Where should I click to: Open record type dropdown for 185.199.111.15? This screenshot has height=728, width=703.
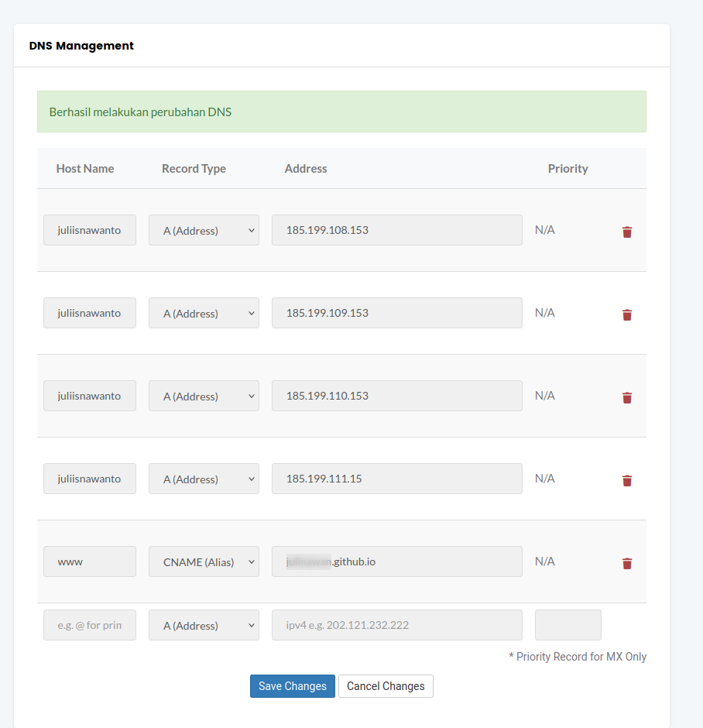coord(204,479)
